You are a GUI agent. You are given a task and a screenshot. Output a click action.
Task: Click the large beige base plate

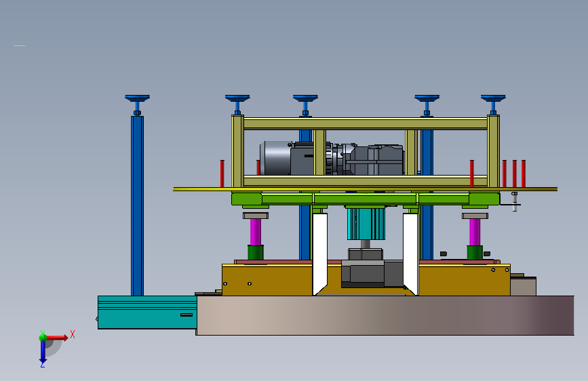click(x=385, y=315)
